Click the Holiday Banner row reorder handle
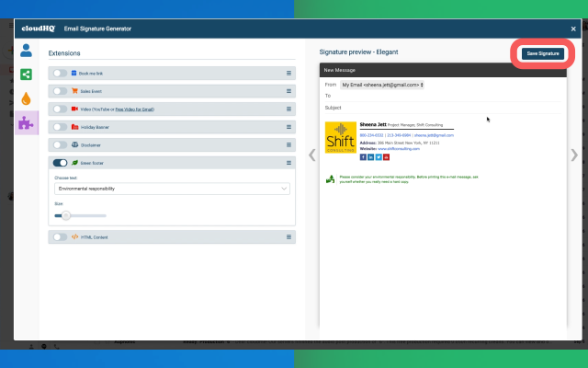Screen dimensions: 588x368 (288, 127)
